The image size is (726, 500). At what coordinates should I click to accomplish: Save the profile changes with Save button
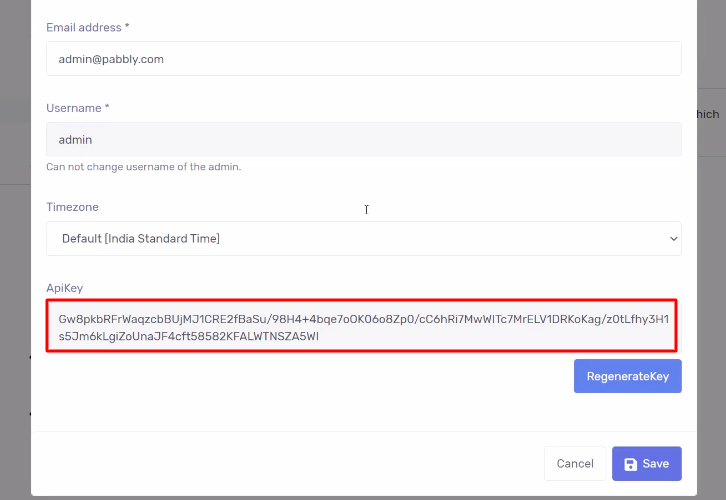(x=647, y=464)
